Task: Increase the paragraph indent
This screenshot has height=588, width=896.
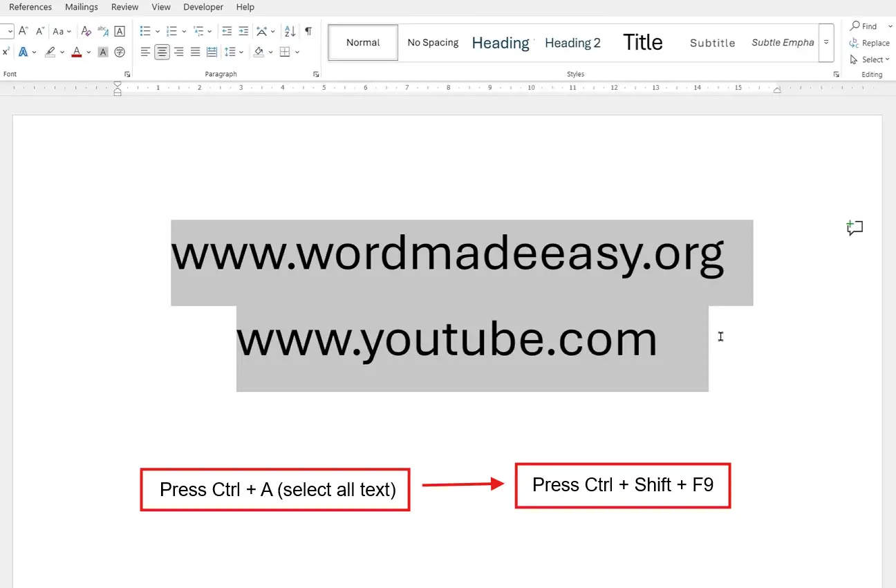Action: [x=243, y=31]
